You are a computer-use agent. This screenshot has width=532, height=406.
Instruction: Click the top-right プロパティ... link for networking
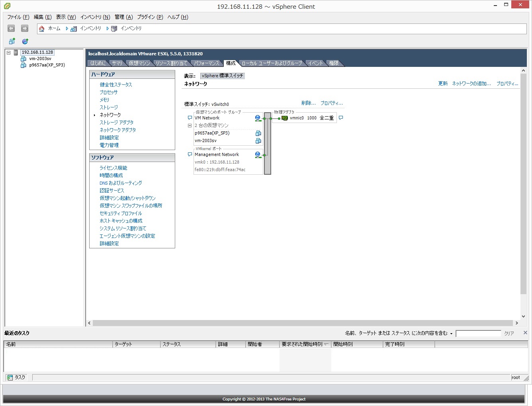(507, 84)
